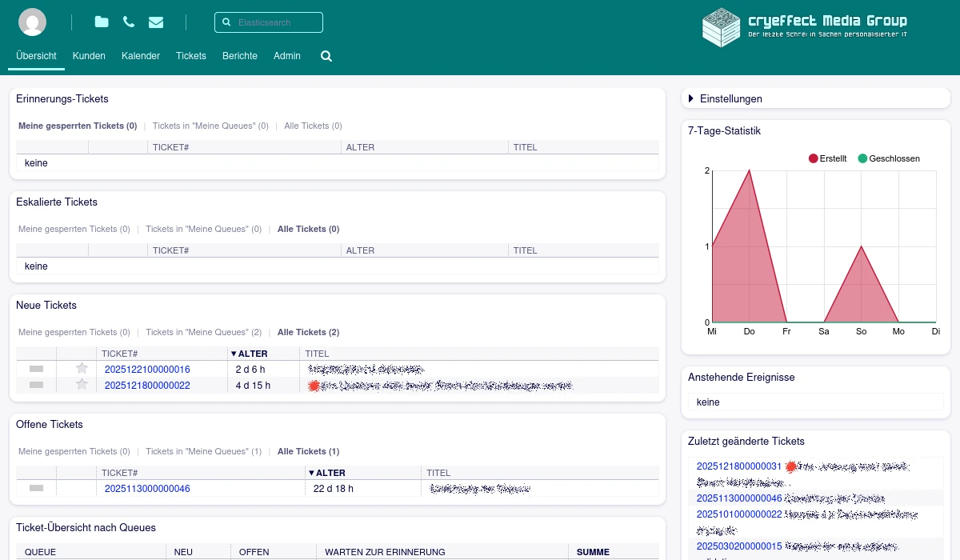Open recently changed ticket 2025101000000022

[x=739, y=514]
